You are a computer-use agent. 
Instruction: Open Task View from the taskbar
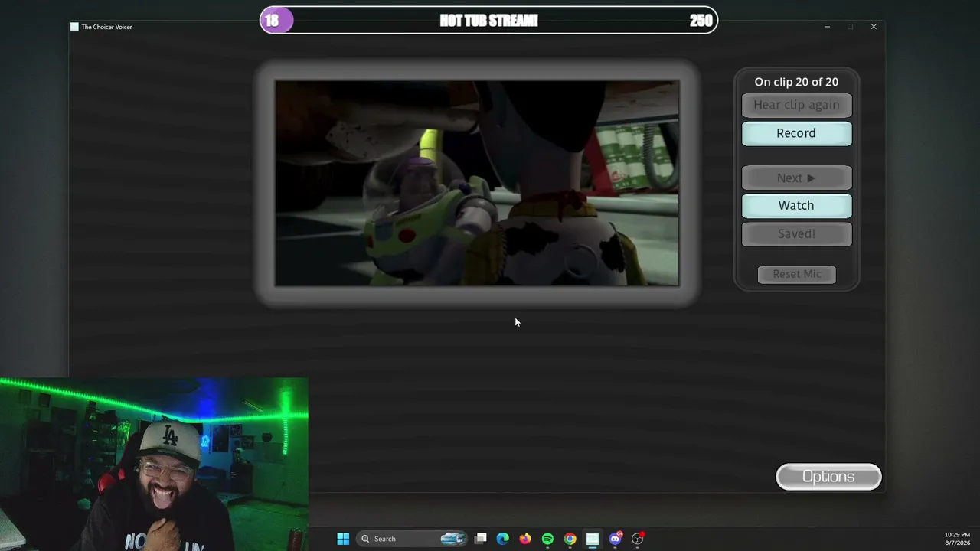480,539
